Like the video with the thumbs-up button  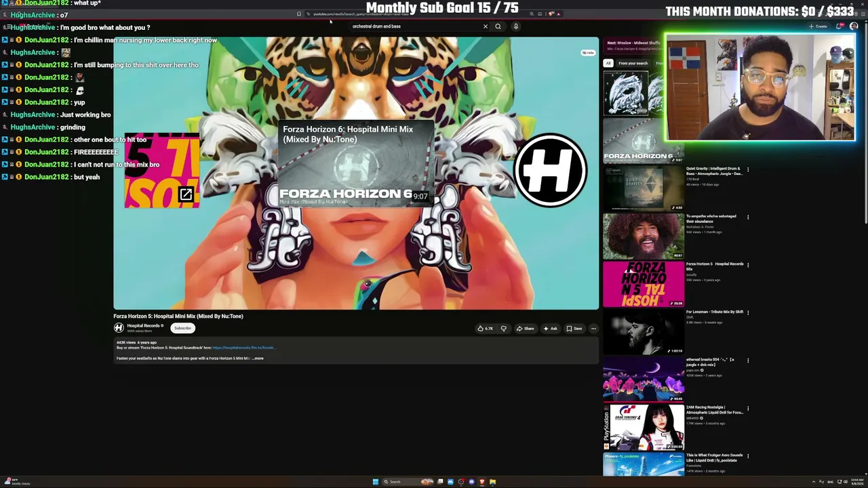(486, 329)
